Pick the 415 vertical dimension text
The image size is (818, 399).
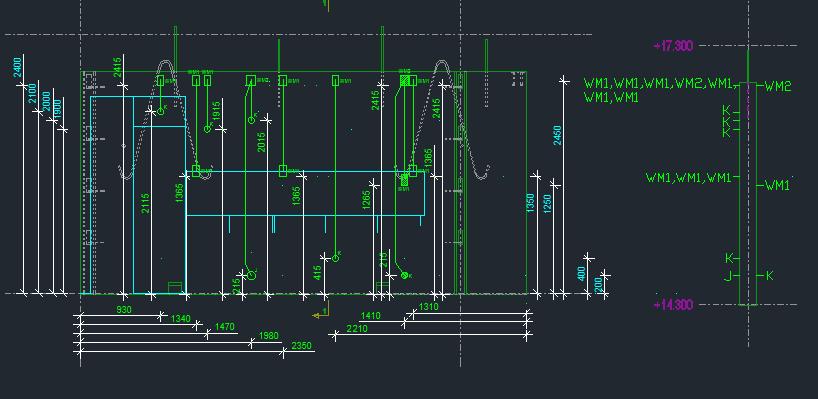(x=318, y=273)
